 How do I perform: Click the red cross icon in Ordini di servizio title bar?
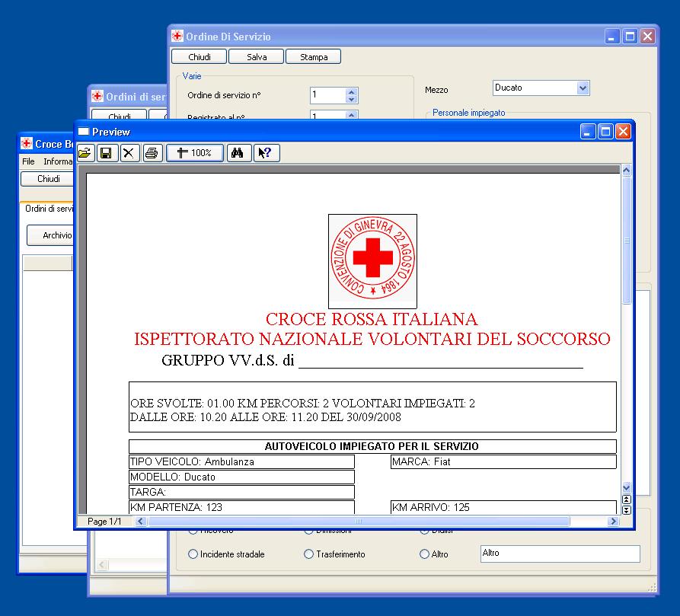tap(97, 96)
